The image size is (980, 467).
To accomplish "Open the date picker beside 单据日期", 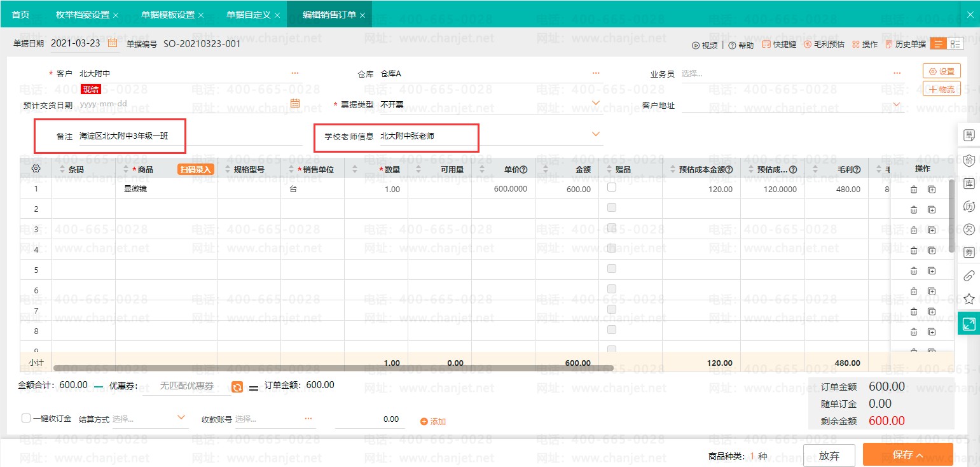I will [113, 43].
